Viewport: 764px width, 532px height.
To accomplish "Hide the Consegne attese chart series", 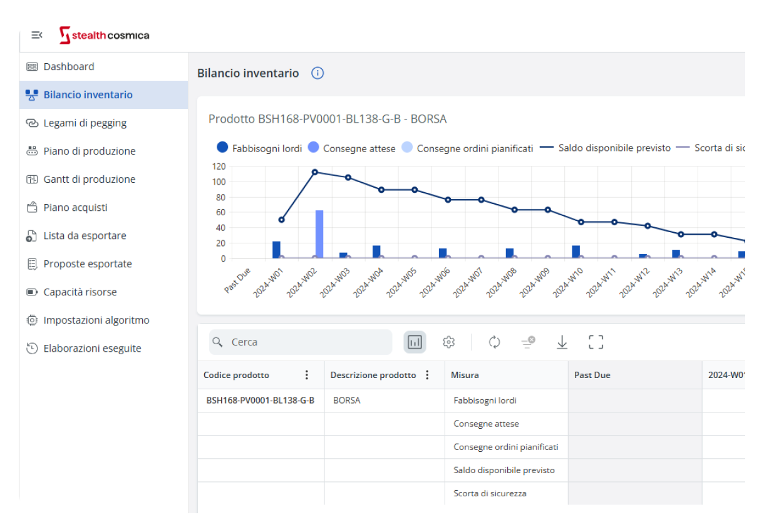I will coord(351,148).
